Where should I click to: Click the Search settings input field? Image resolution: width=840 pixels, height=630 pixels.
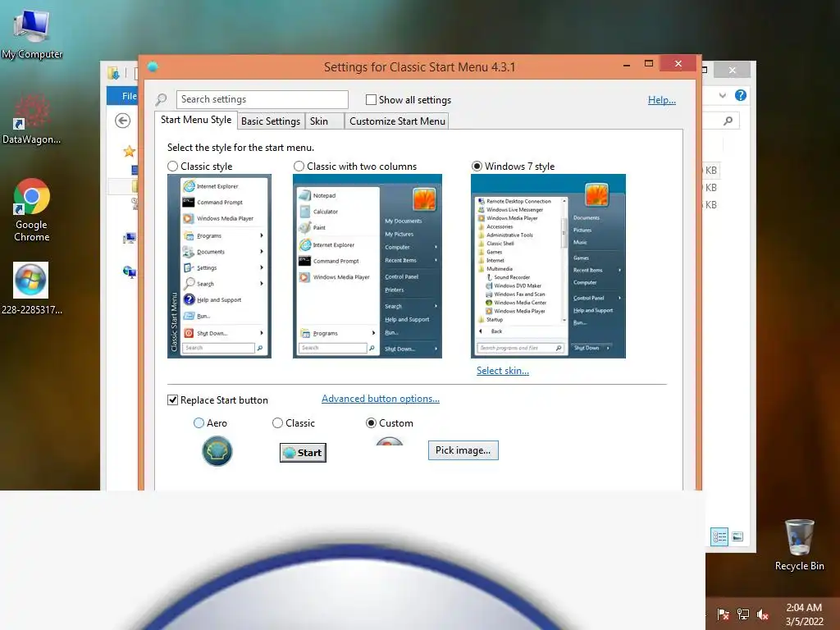[262, 99]
